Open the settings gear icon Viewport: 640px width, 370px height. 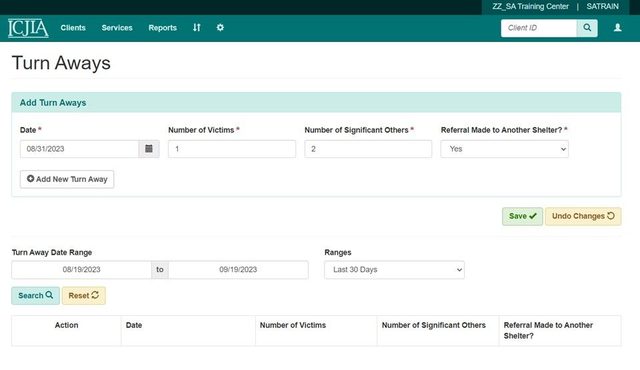(220, 27)
